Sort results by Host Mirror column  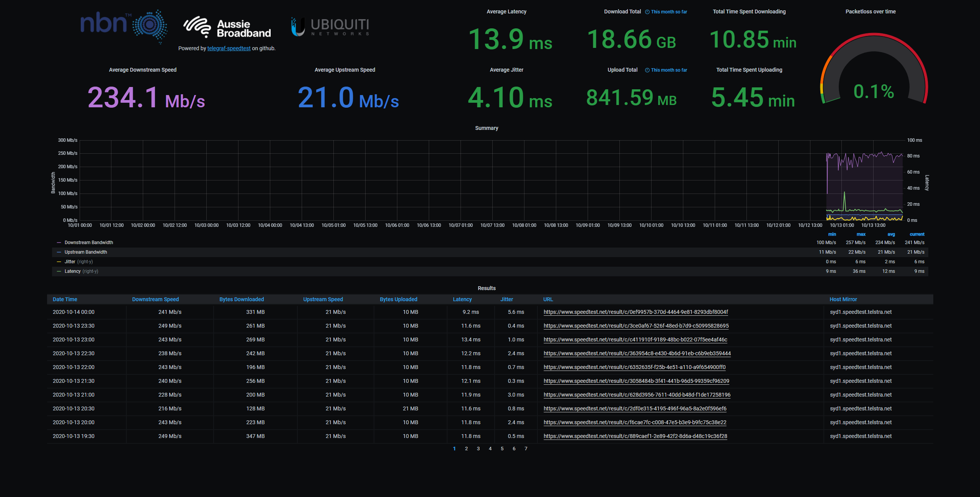tap(843, 299)
